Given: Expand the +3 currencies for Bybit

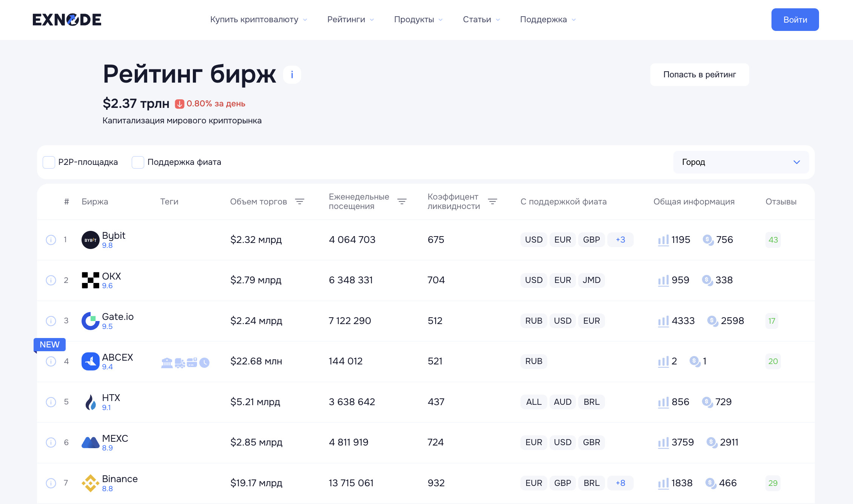Looking at the screenshot, I should point(620,240).
